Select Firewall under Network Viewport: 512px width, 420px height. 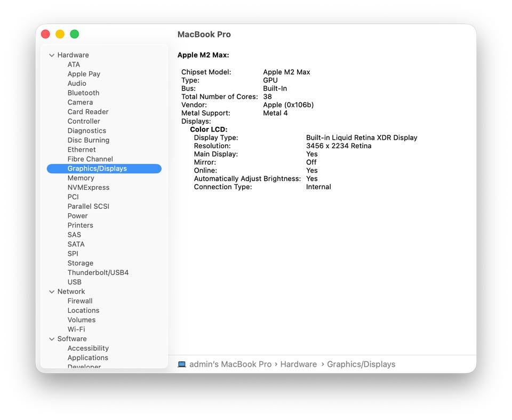click(x=80, y=301)
